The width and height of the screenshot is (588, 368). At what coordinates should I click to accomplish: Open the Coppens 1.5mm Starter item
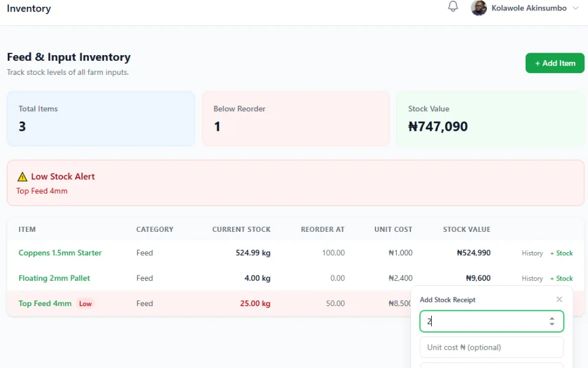point(60,253)
